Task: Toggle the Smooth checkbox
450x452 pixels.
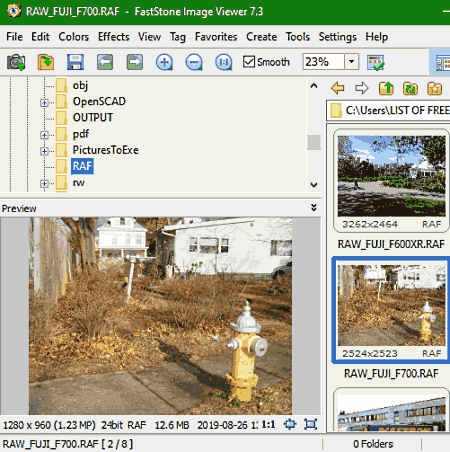Action: coord(249,62)
